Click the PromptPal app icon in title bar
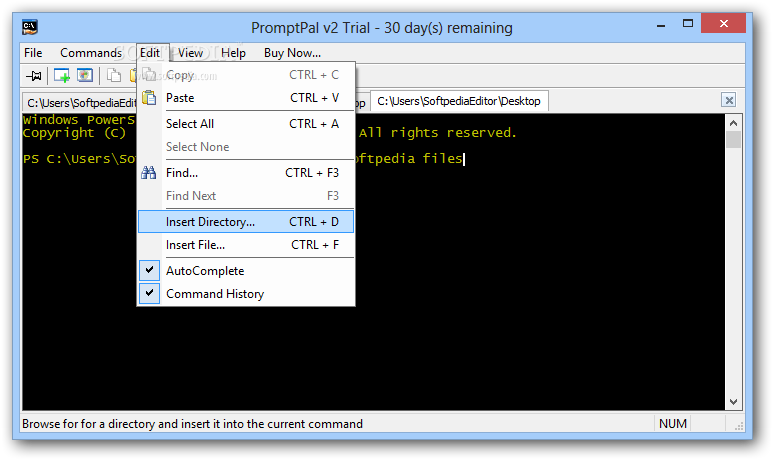773x460 pixels. [x=30, y=27]
